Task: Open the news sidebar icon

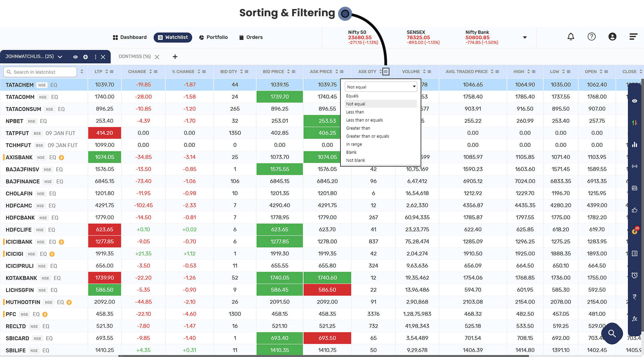Action: tap(635, 188)
